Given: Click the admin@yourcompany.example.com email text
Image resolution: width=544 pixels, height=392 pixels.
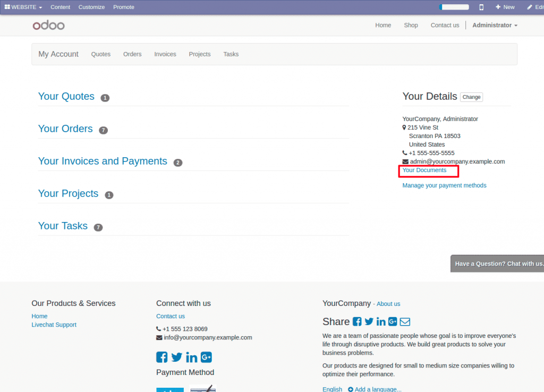Looking at the screenshot, I should [x=457, y=161].
